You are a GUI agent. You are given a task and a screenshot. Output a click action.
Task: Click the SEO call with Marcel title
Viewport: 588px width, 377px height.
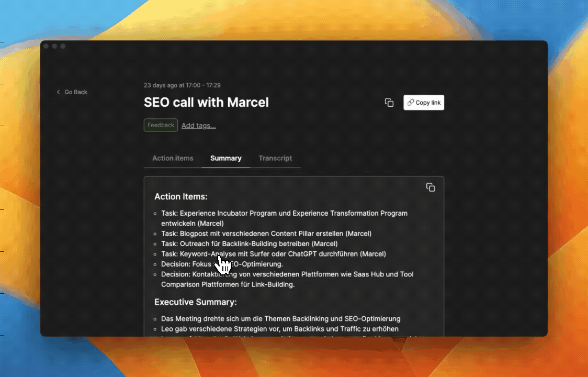coord(206,102)
